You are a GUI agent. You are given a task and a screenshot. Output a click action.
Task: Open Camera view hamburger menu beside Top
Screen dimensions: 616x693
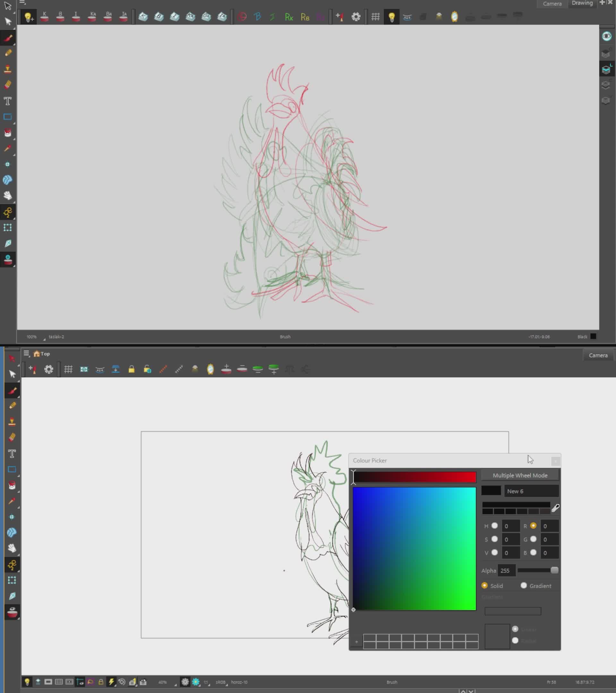coord(26,354)
